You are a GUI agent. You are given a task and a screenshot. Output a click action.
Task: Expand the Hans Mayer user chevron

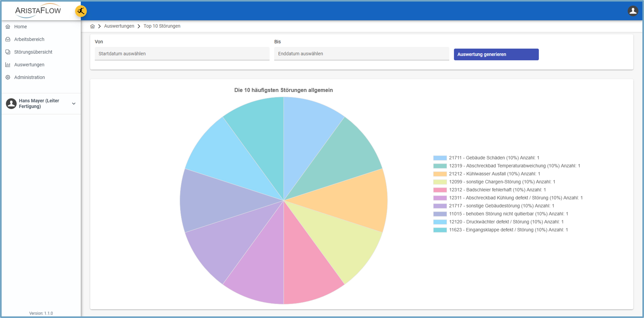pos(74,104)
